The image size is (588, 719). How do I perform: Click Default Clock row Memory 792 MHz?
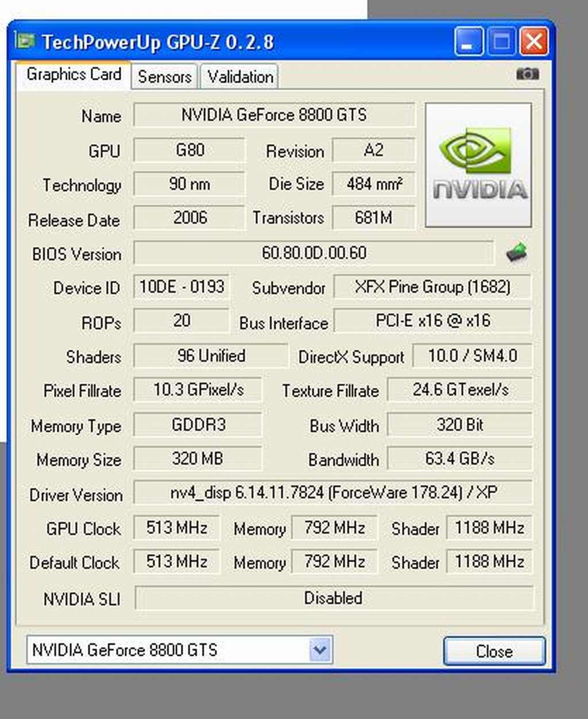tap(335, 561)
